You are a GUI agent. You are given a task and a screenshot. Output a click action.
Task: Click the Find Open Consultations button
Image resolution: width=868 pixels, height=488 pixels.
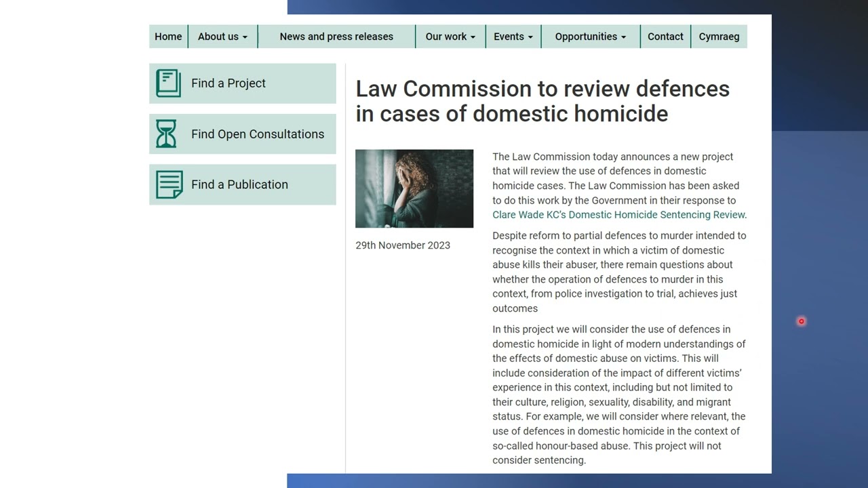(243, 134)
